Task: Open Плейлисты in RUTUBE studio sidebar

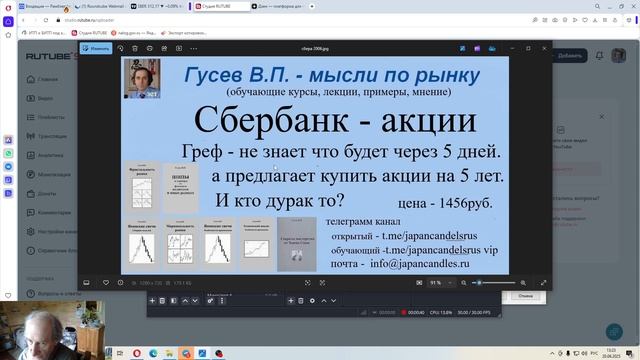Action: tap(46, 117)
